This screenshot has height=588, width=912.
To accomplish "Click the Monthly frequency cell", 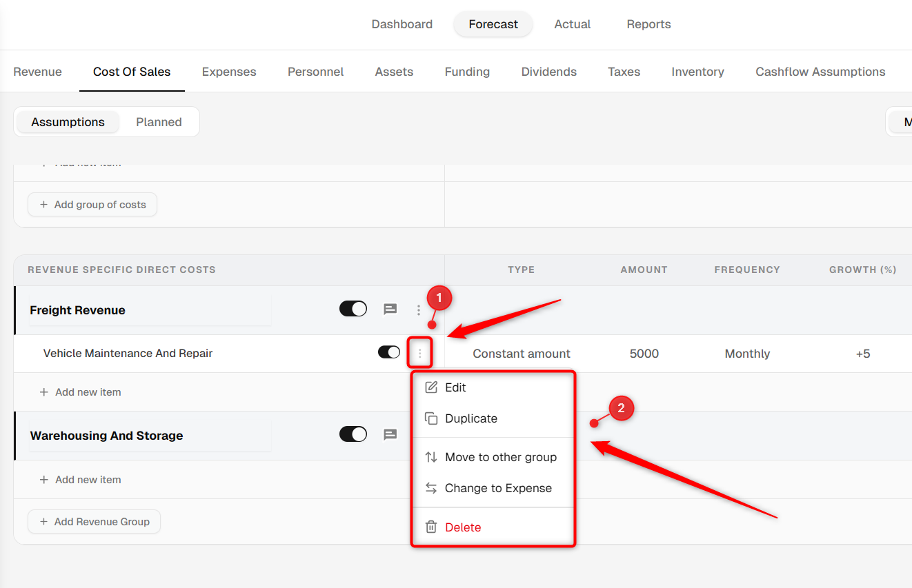I will (747, 354).
